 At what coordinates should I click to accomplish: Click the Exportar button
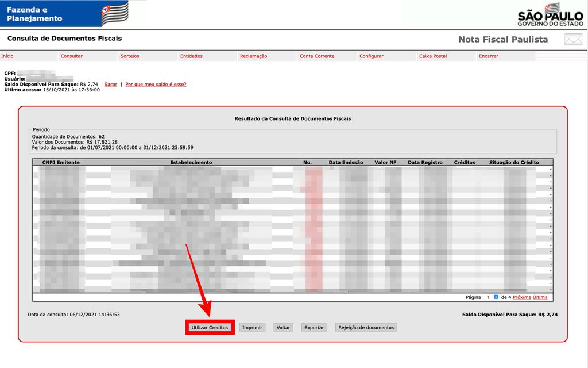coord(314,327)
